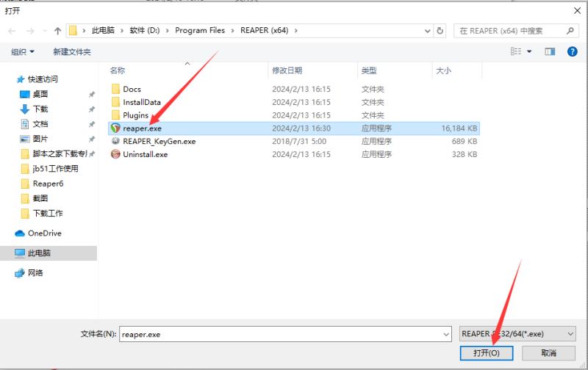588x370 pixels.
Task: Open 文档 in quick access
Action: [x=40, y=124]
